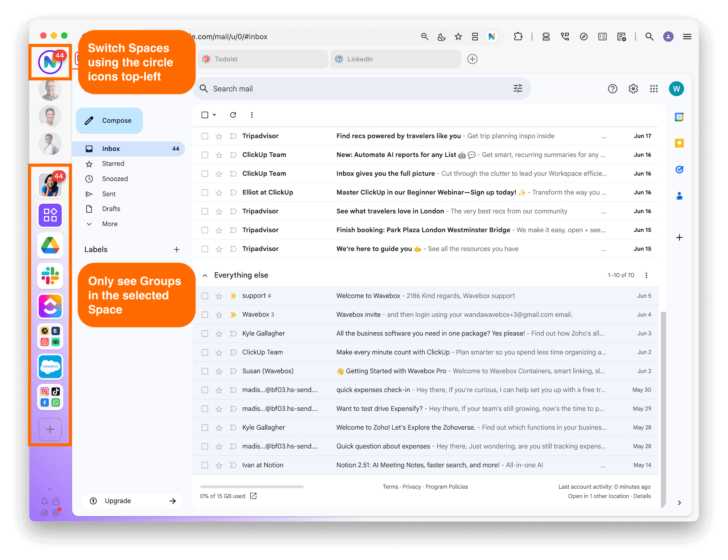Viewport: 728px width, 560px height.
Task: Open the Program Policies link
Action: pyautogui.click(x=446, y=487)
